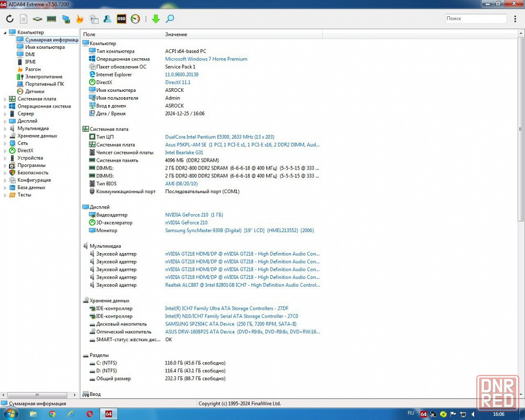Screen dimensions: 525x420
Task: Open the Портативный ПК tree item
Action: tap(45, 83)
